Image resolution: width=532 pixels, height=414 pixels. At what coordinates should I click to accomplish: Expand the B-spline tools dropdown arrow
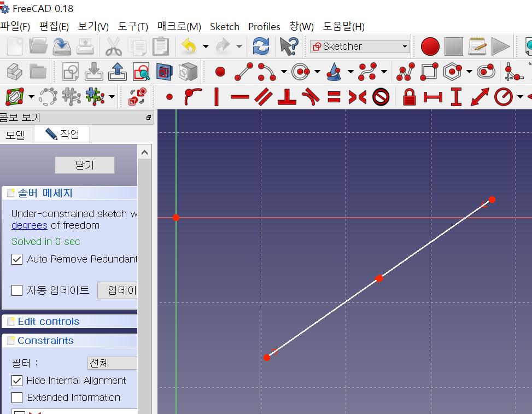click(x=384, y=72)
